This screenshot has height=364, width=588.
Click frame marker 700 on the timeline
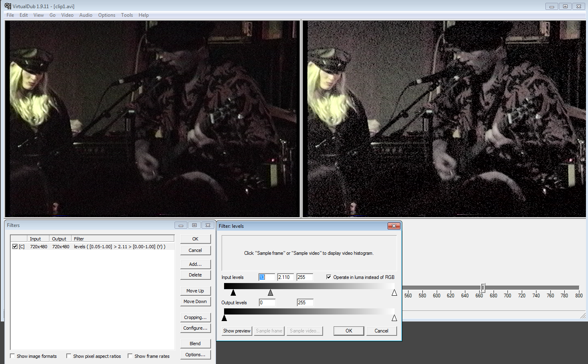[507, 296]
